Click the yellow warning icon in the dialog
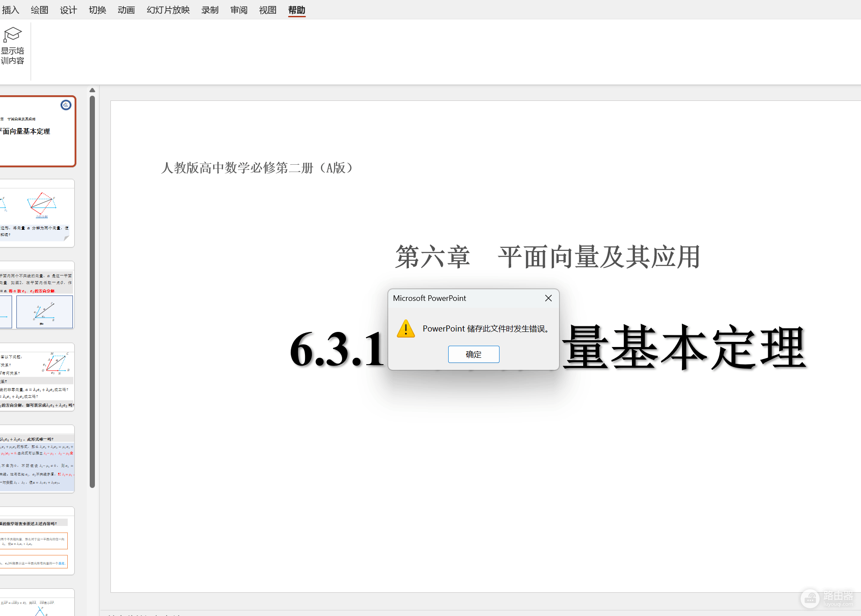This screenshot has height=616, width=861. (x=406, y=328)
